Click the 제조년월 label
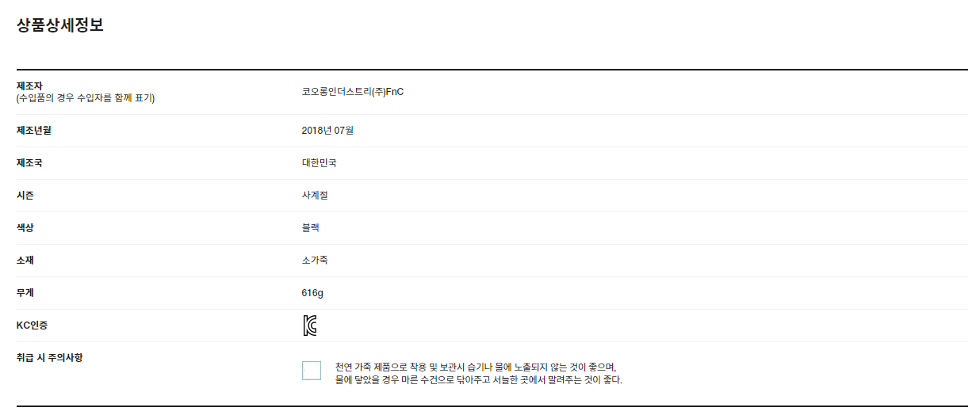 tap(33, 130)
